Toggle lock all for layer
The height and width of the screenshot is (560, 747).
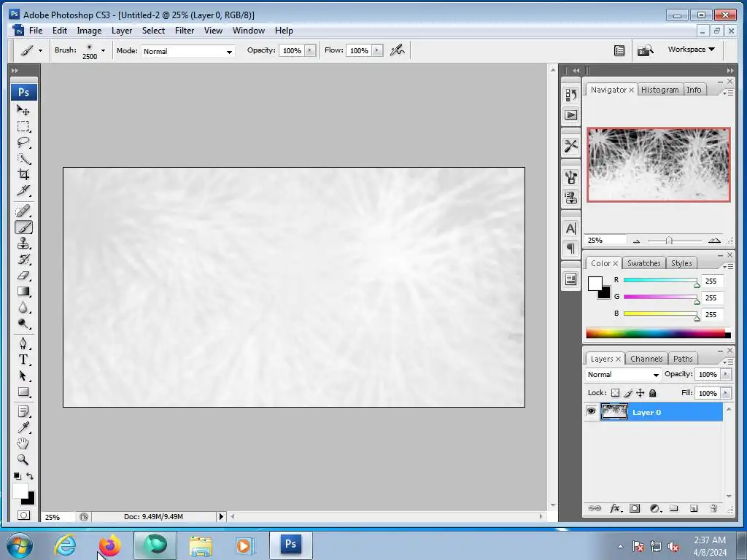click(653, 393)
